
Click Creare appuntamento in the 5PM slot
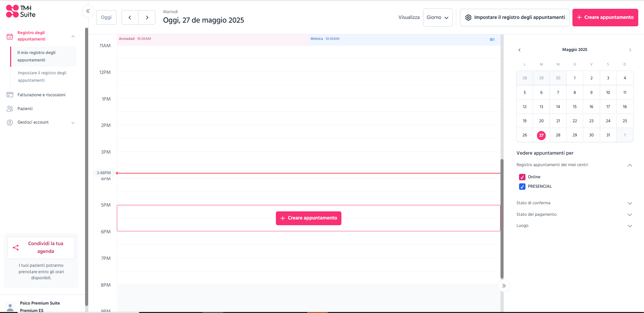[308, 218]
